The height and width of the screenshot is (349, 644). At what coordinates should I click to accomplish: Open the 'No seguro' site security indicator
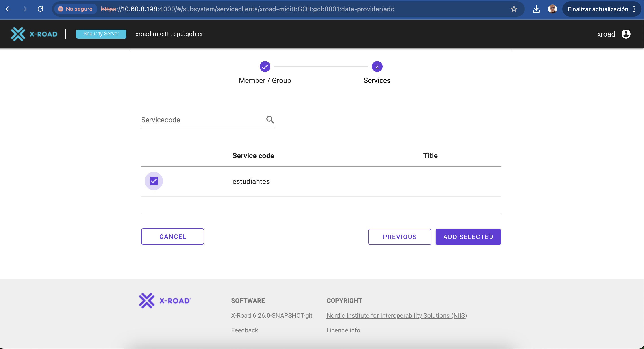click(x=75, y=9)
